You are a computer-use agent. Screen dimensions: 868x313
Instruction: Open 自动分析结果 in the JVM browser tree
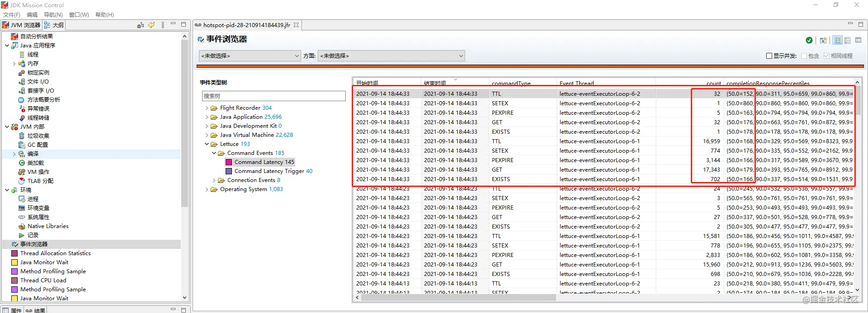(36, 36)
